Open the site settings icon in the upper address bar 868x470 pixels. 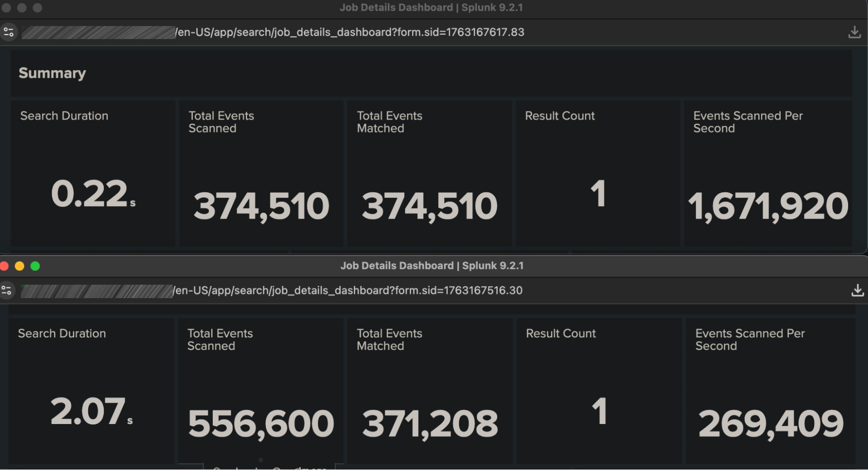point(9,32)
